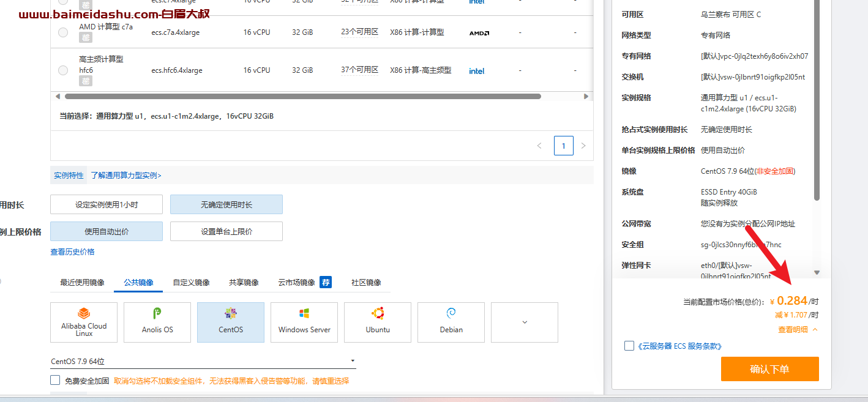This screenshot has height=402, width=868.
Task: Click the summary panel vertical scrollbar
Action: tap(817, 101)
